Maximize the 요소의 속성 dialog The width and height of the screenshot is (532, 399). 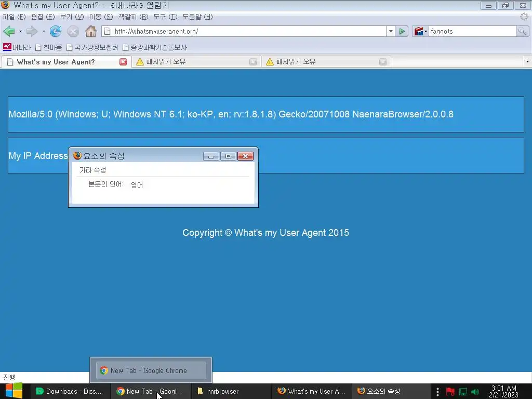(x=229, y=156)
